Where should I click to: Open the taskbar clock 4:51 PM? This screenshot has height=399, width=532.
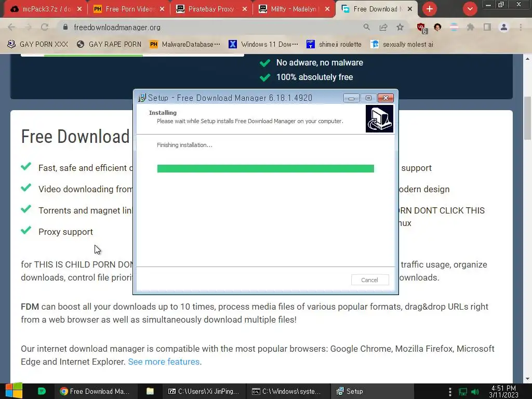503,391
